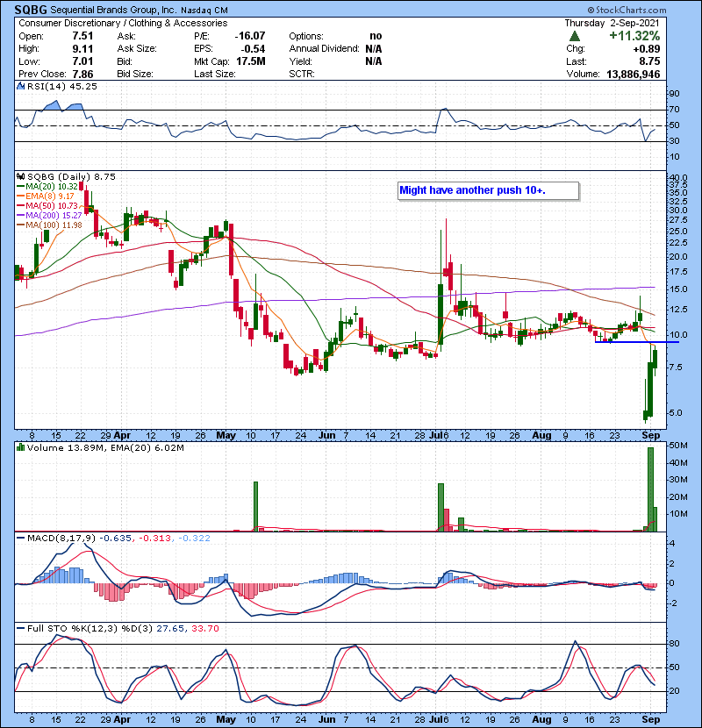This screenshot has height=728, width=702.
Task: Click the MACD value -0.635
Action: (115, 539)
